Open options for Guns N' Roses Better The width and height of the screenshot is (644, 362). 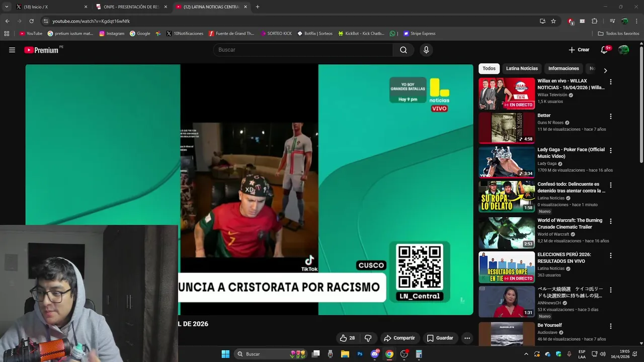pos(611,116)
